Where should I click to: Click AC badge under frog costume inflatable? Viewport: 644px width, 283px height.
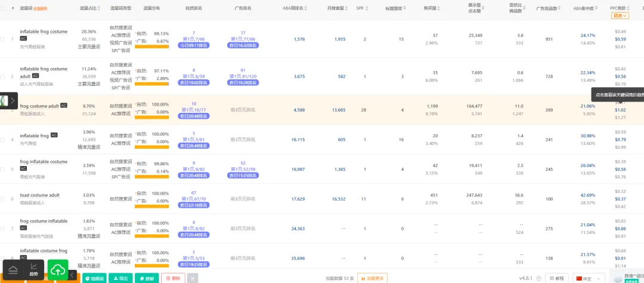coord(23,228)
